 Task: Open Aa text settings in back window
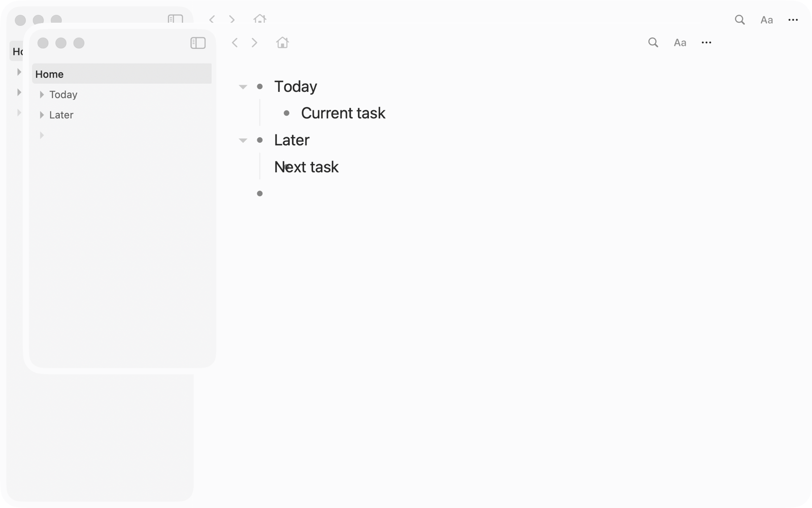[x=767, y=20]
